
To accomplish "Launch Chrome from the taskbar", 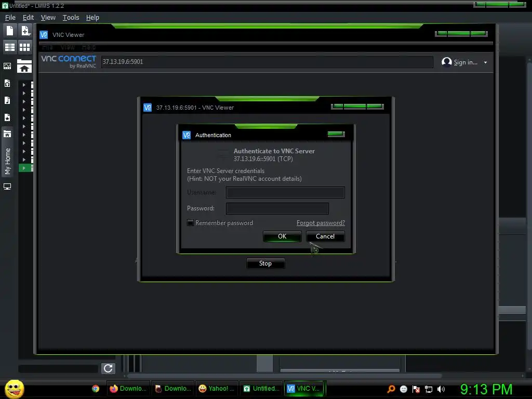I will pos(96,389).
